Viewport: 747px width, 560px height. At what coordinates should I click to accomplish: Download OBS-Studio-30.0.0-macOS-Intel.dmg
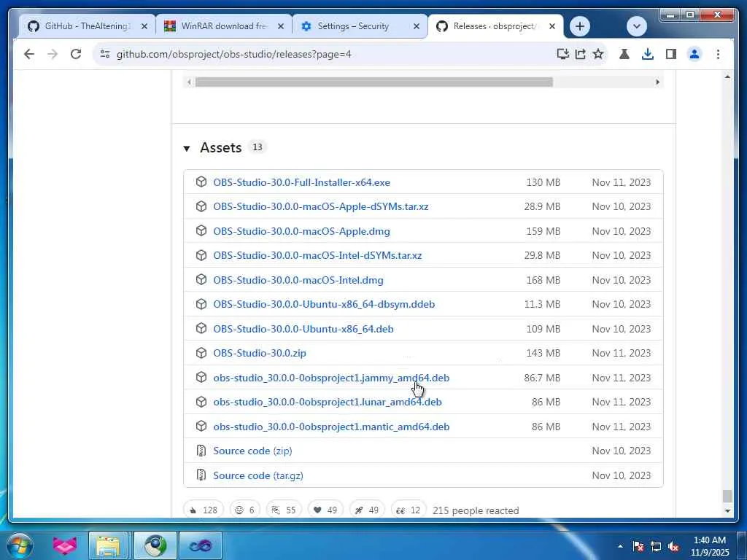(298, 280)
